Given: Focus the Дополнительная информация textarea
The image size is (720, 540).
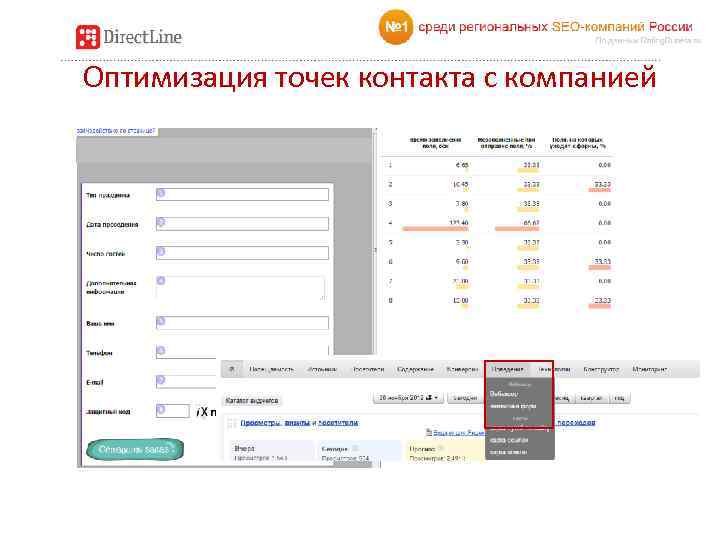Looking at the screenshot, I should click(241, 288).
